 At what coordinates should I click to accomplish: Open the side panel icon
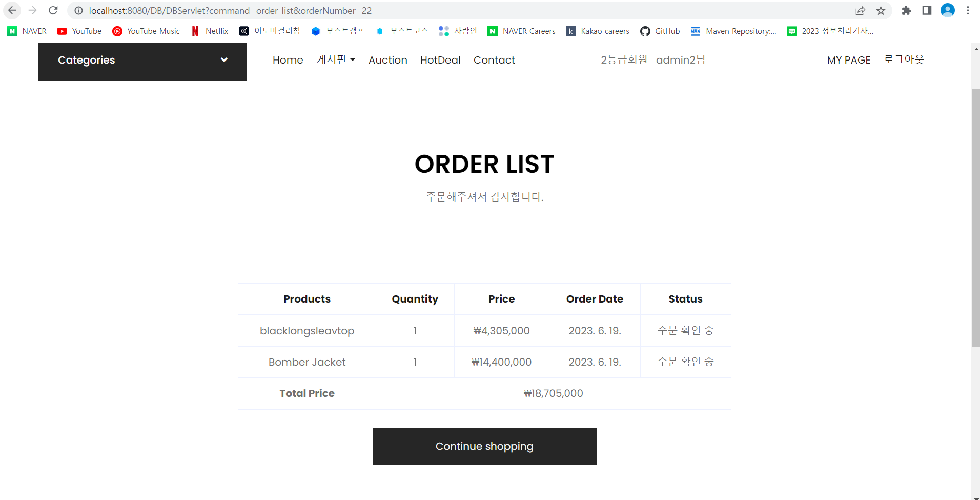927,10
